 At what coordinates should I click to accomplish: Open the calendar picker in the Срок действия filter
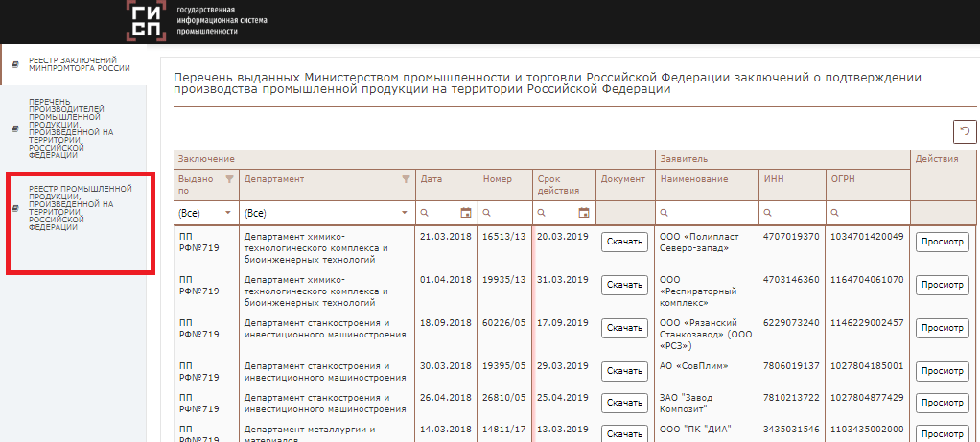pos(583,213)
